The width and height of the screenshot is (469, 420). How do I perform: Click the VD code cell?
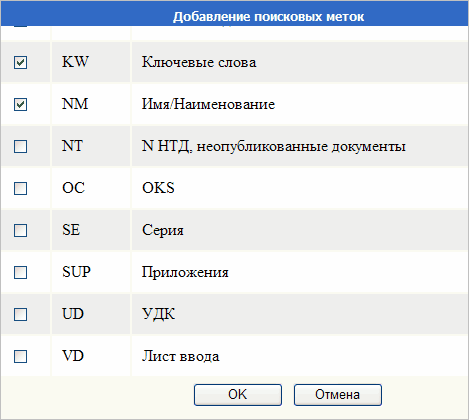tap(91, 356)
